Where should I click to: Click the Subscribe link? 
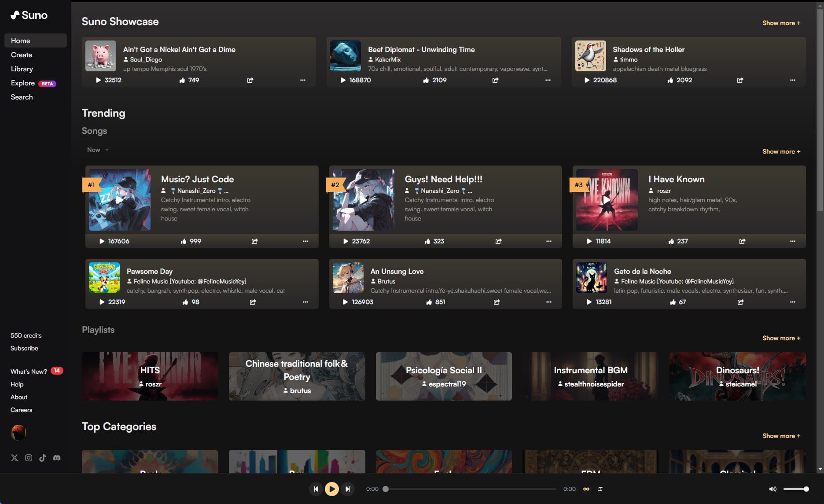(x=24, y=348)
